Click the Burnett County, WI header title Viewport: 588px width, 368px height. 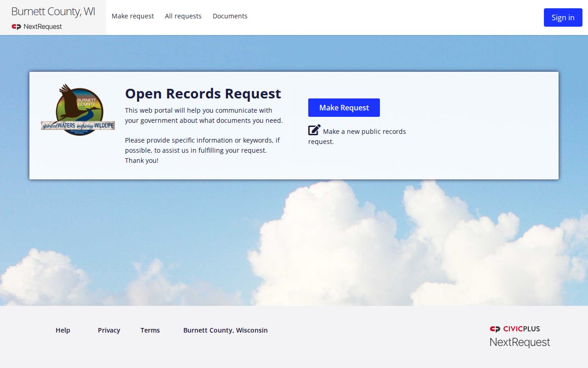click(53, 11)
